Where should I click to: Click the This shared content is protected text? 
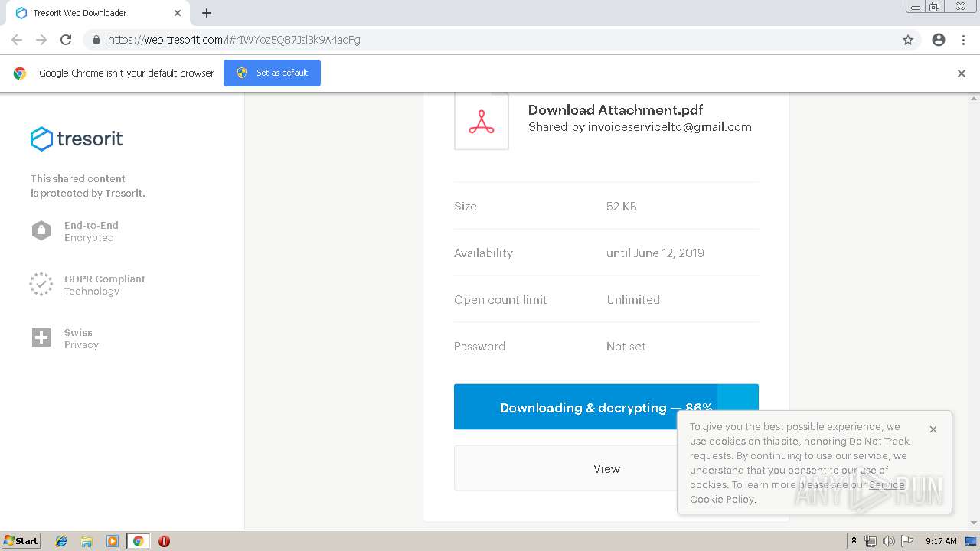(88, 186)
